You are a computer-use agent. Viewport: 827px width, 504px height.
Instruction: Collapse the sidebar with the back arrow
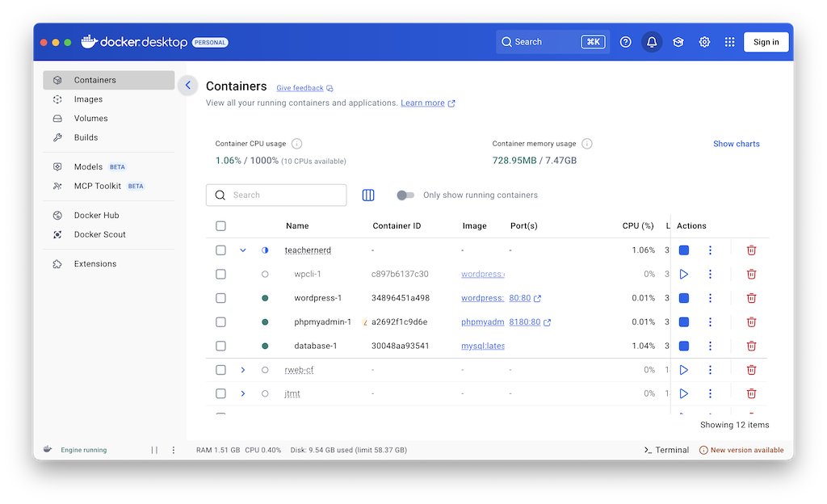(187, 86)
